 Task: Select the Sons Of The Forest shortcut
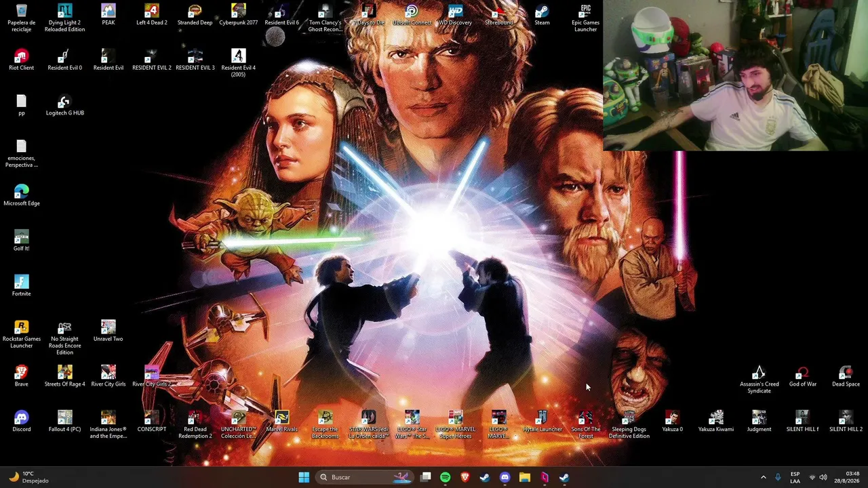pyautogui.click(x=586, y=424)
